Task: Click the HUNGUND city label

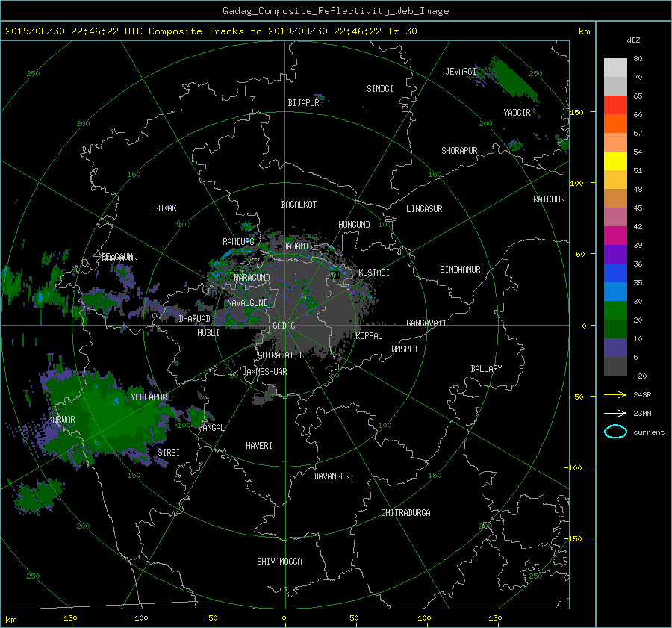Action: (354, 225)
